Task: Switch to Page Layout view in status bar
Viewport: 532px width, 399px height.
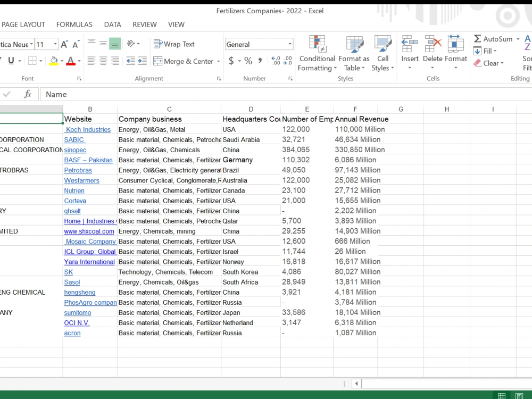Action: (x=519, y=395)
